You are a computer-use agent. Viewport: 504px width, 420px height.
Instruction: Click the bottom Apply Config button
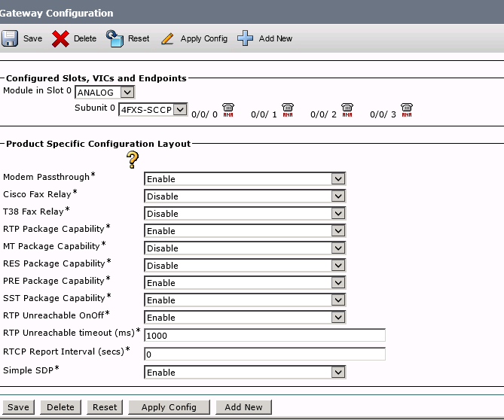click(x=169, y=407)
